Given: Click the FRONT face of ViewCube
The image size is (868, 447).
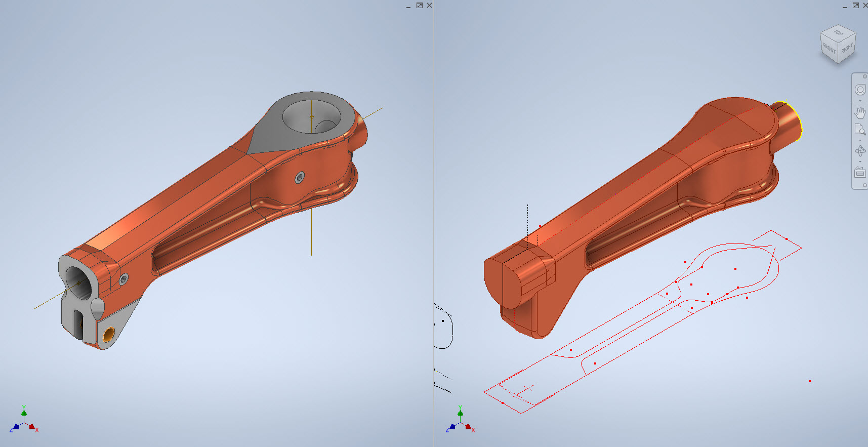Looking at the screenshot, I should pyautogui.click(x=829, y=49).
